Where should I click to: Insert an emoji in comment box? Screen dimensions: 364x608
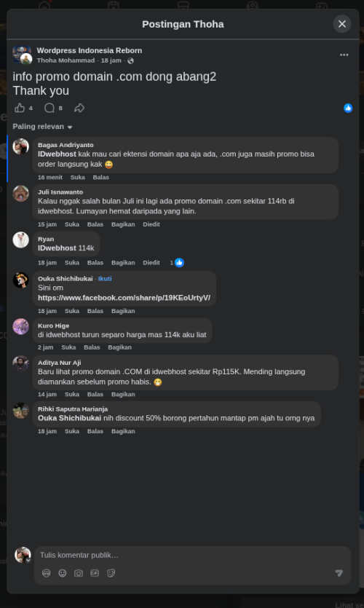tap(63, 573)
